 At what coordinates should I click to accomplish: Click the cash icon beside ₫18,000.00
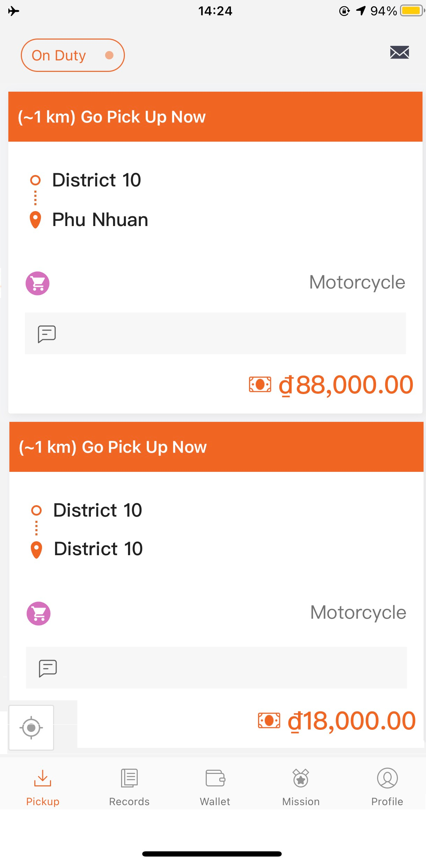[269, 720]
